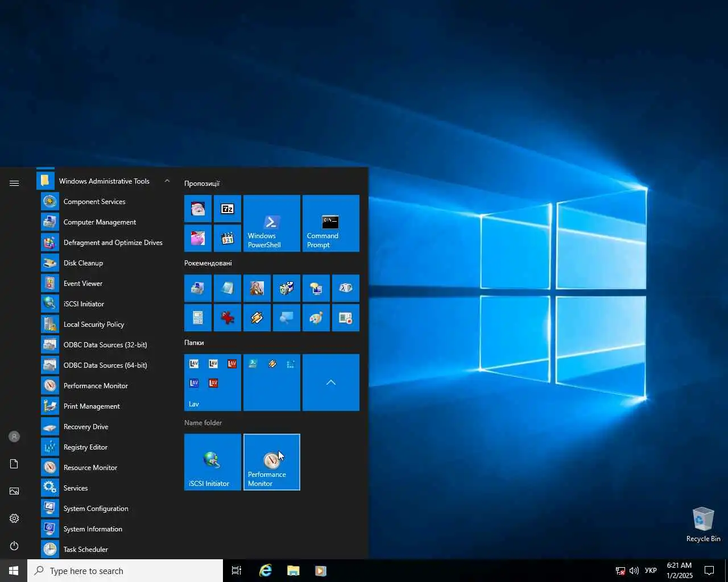Open the lambda cube tile
Image resolution: width=728 pixels, height=582 pixels.
(x=346, y=288)
